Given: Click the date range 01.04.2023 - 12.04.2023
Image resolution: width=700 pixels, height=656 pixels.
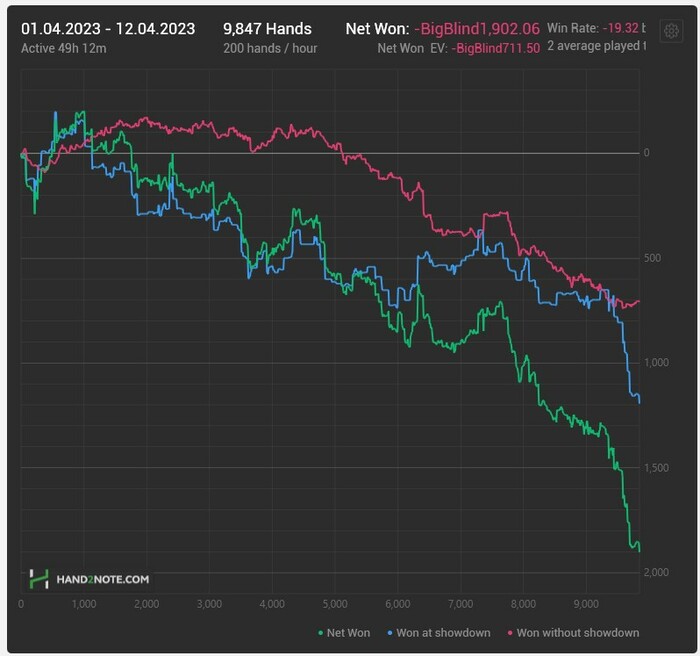Looking at the screenshot, I should click(x=108, y=29).
